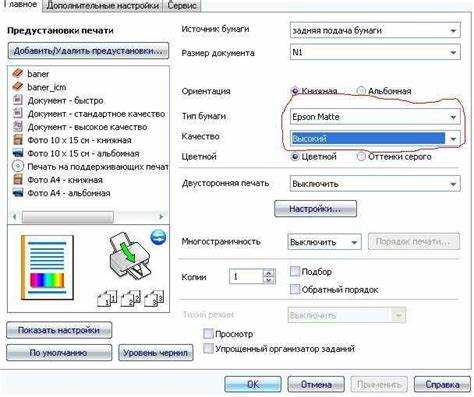Choose Оттенки серого color mode
Image resolution: width=474 pixels, height=397 pixels.
(361, 156)
